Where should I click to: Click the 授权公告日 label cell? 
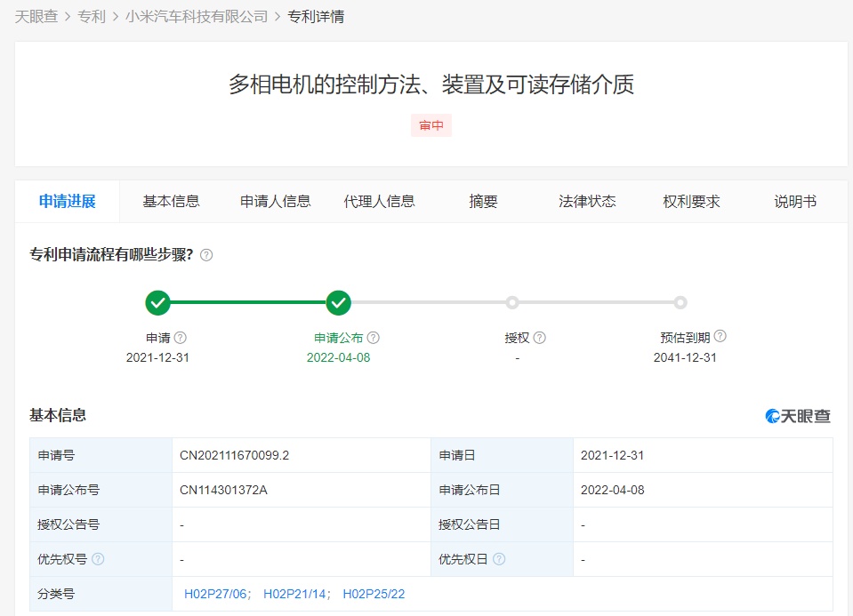tap(502, 524)
